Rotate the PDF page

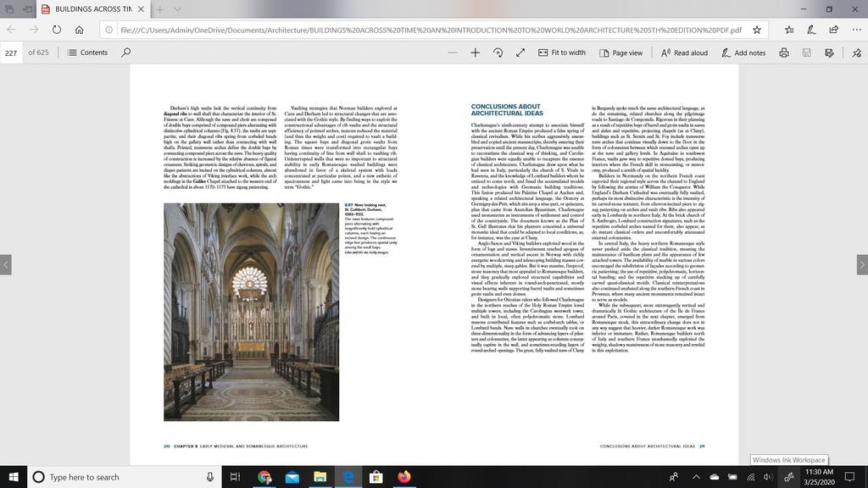pos(498,53)
